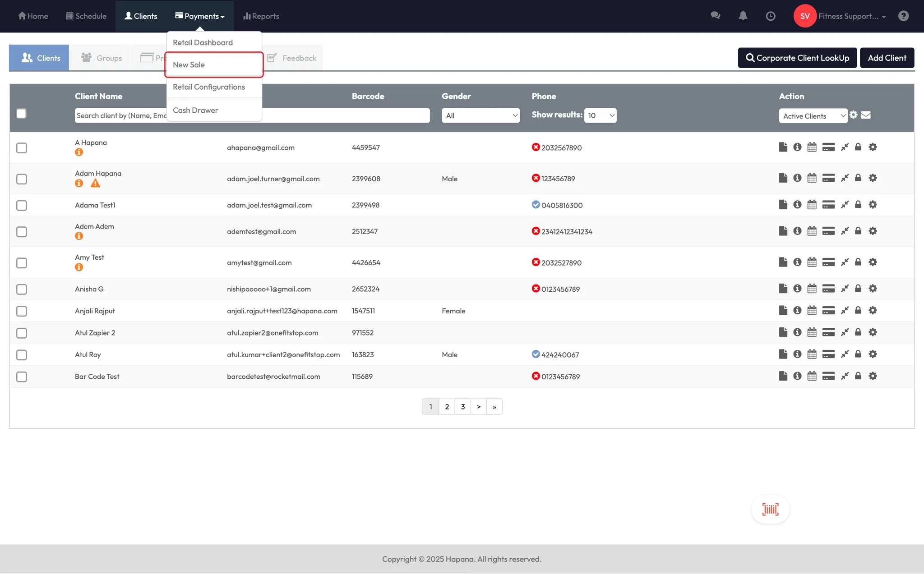
Task: Click the lock icon for Adam Hapana
Action: (858, 178)
